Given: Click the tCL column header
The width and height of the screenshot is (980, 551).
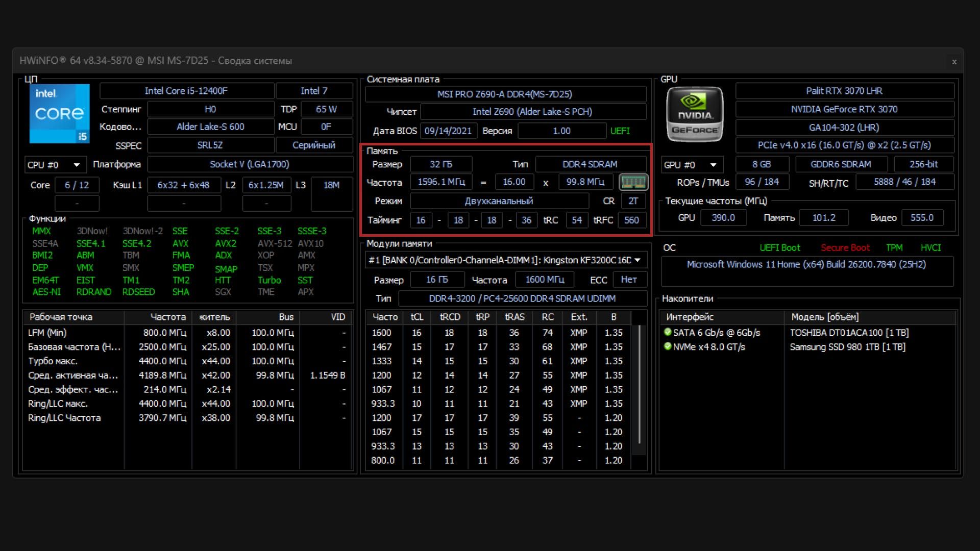Looking at the screenshot, I should pyautogui.click(x=416, y=317).
